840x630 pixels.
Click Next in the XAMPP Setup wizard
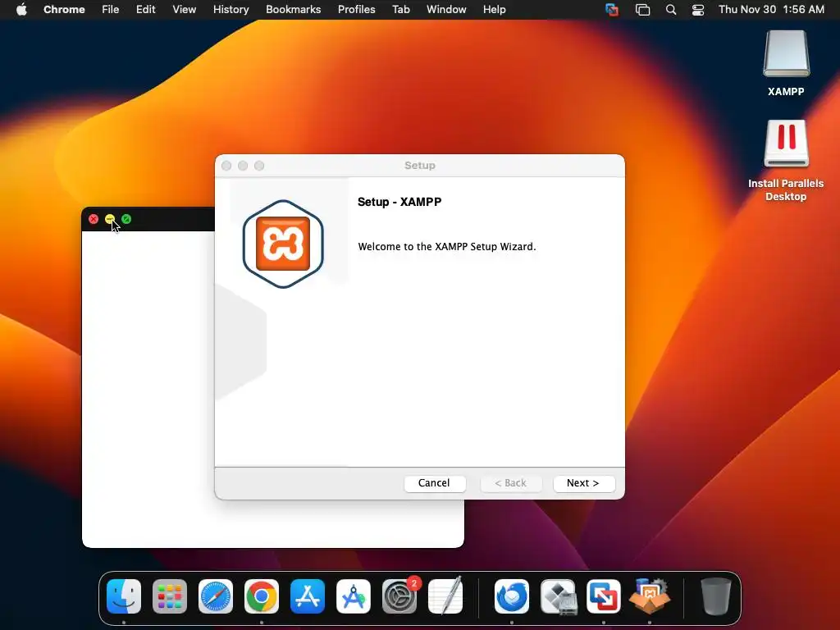click(583, 483)
